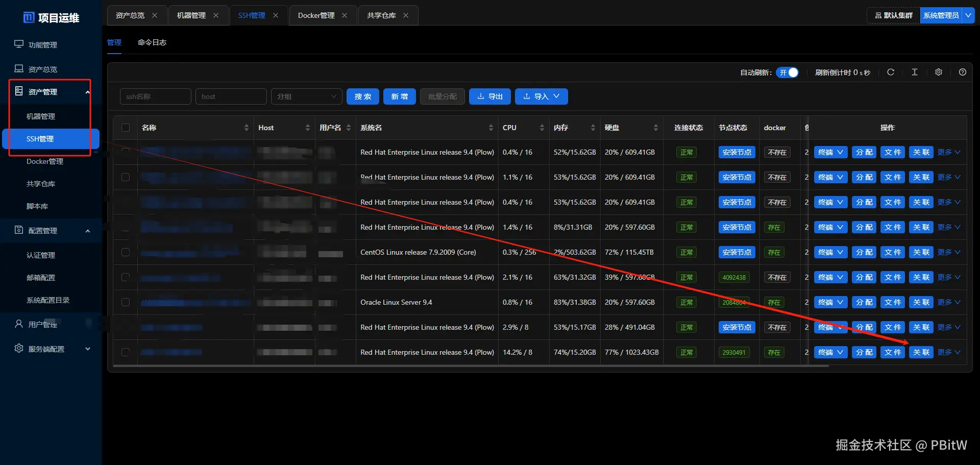The width and height of the screenshot is (980, 465).
Task: Close the 共享仓库 tab
Action: (406, 15)
